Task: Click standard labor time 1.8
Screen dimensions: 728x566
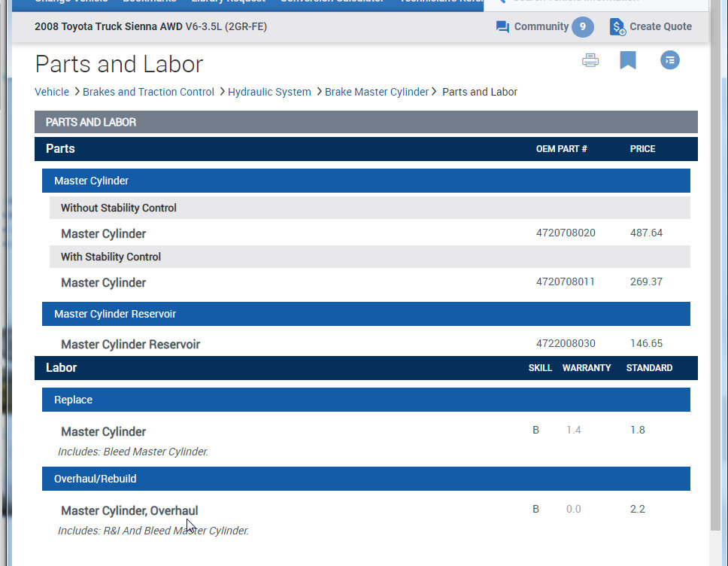Action: [x=638, y=430]
